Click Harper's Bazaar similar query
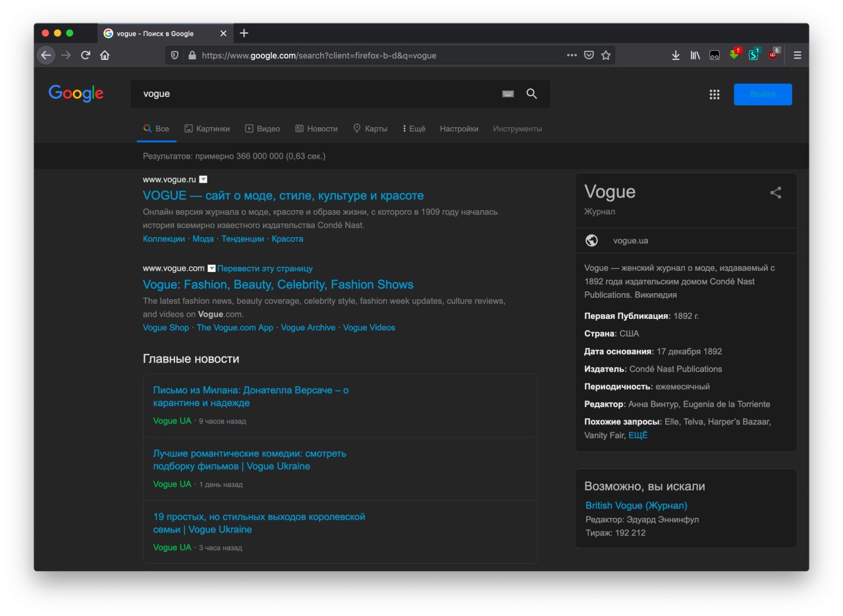The width and height of the screenshot is (843, 616). click(x=740, y=422)
